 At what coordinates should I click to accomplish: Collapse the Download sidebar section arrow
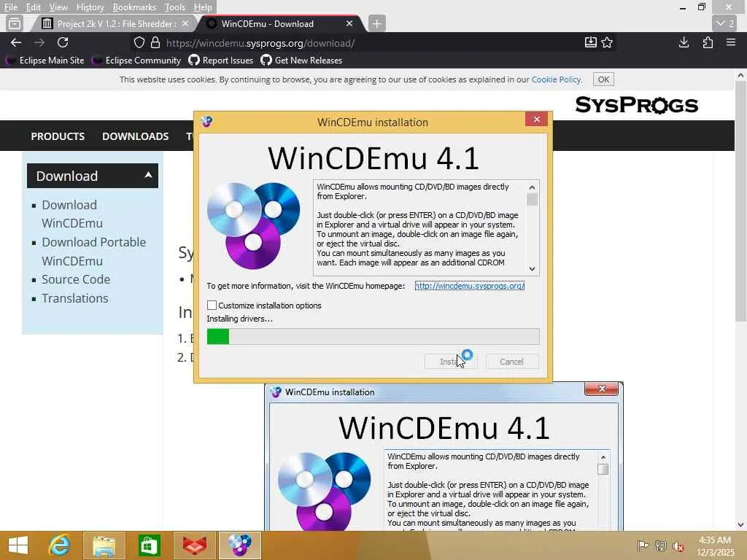tap(148, 175)
